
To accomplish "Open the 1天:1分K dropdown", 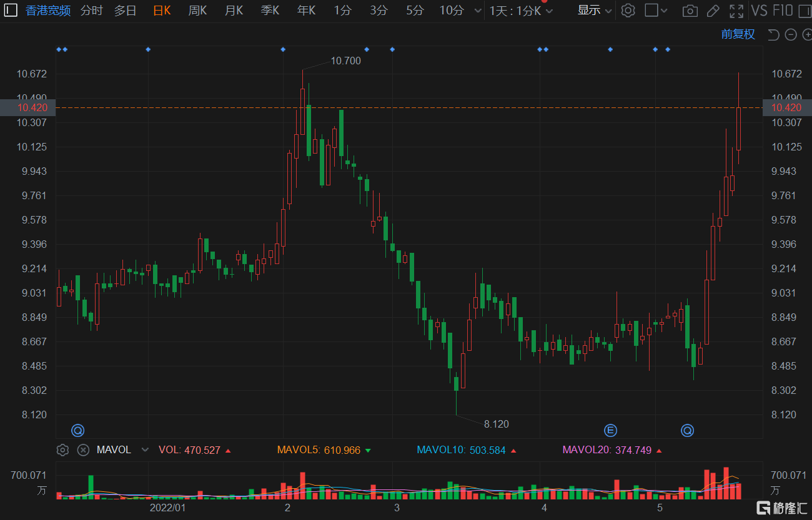I will pos(521,11).
